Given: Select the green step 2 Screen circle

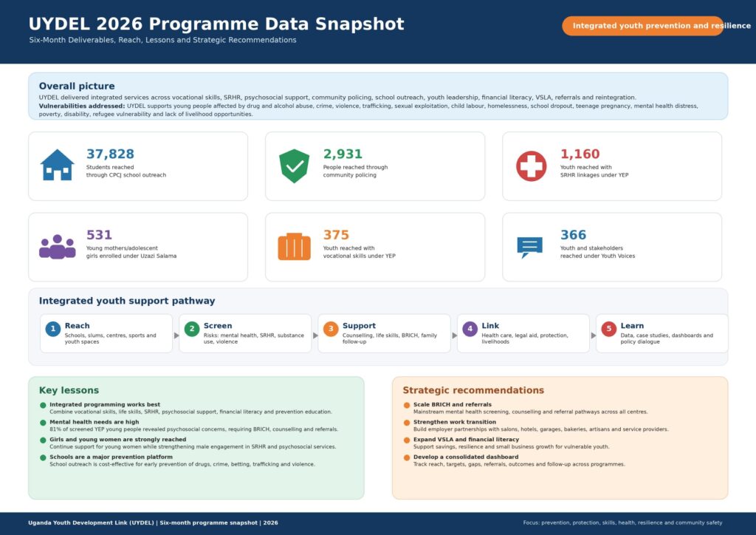Looking at the screenshot, I should [192, 329].
